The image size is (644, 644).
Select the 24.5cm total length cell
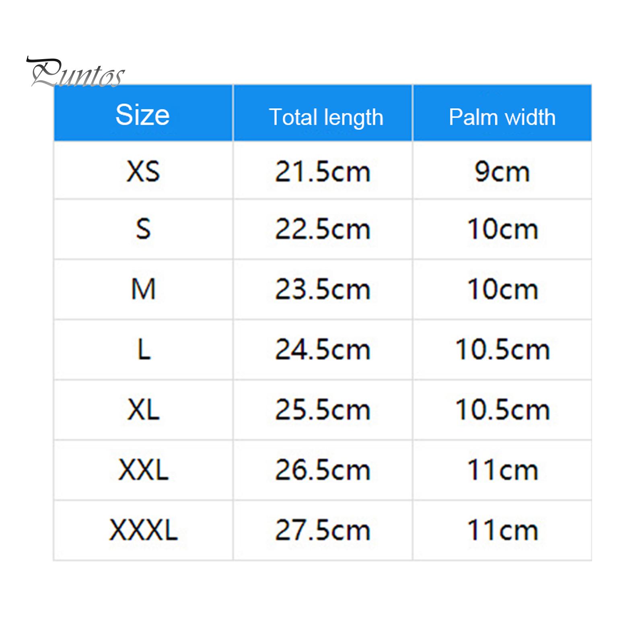point(323,349)
